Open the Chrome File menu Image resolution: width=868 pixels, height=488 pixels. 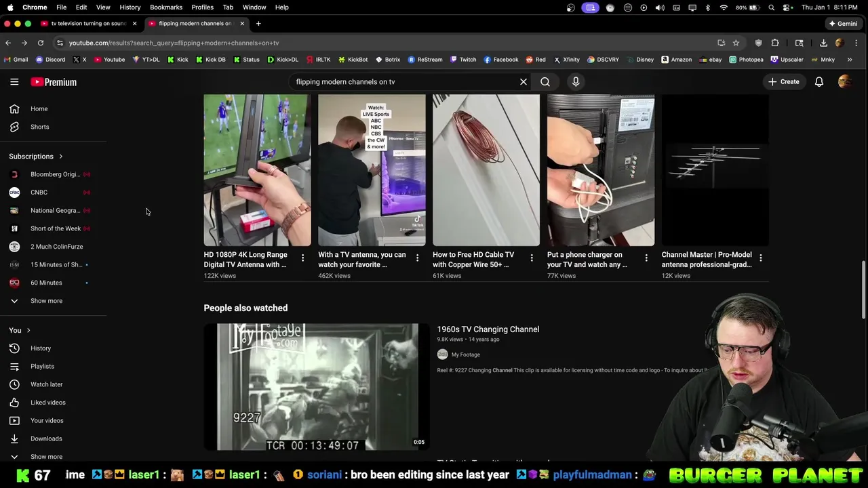[x=61, y=7]
